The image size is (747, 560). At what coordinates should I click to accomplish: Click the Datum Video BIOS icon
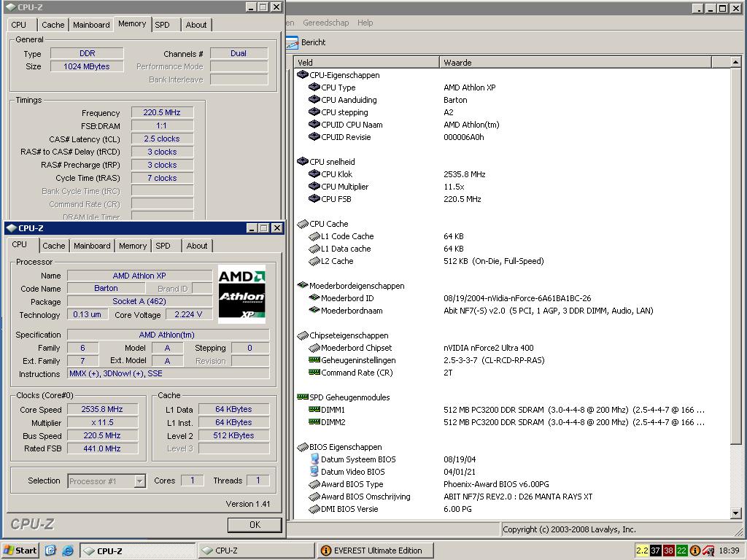314,472
